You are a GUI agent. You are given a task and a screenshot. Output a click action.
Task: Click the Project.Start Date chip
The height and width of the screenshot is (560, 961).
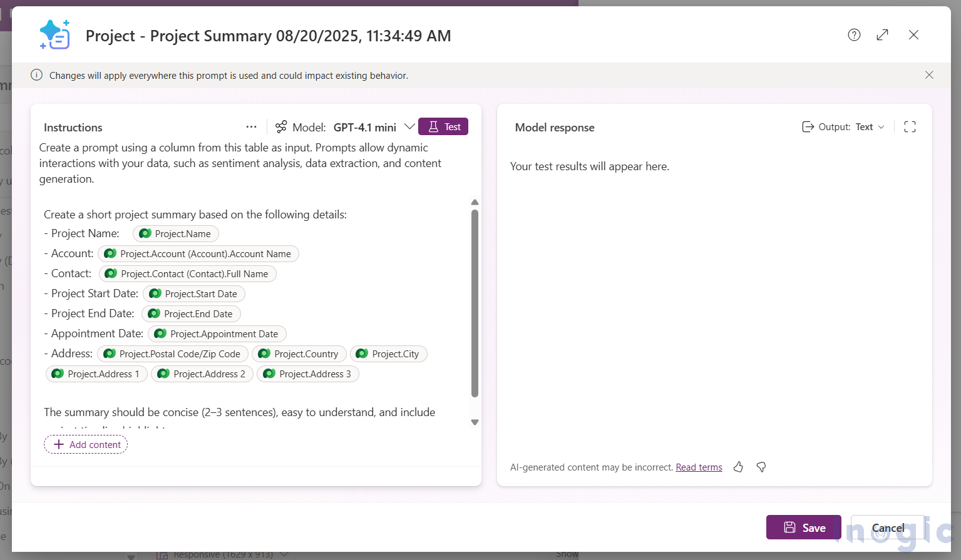pyautogui.click(x=193, y=293)
